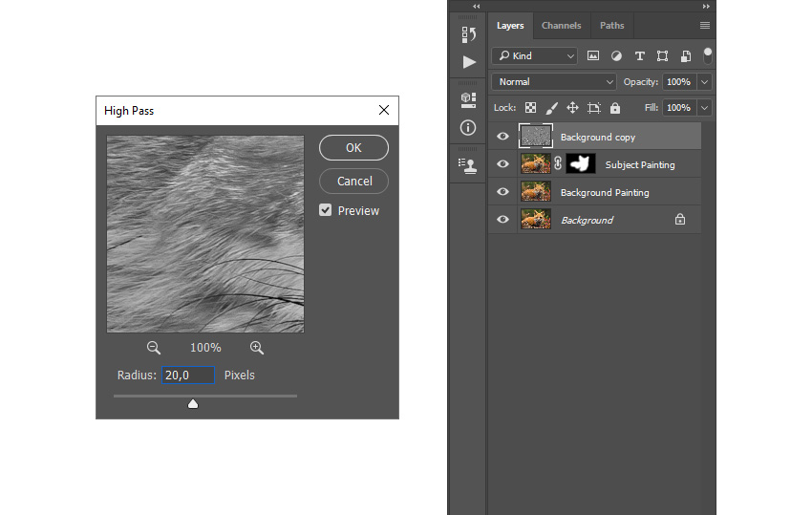Screen dimensions: 812x515
Task: Select the Background layer thumbnail
Action: pos(536,219)
